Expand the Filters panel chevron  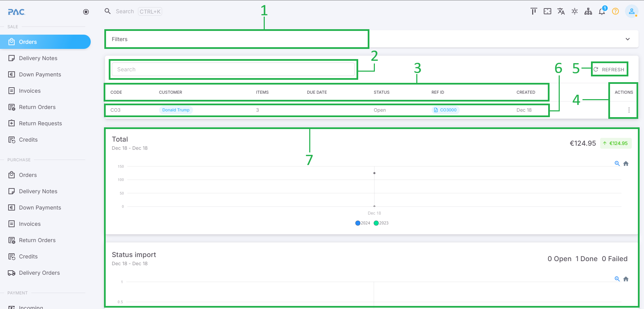pos(628,39)
